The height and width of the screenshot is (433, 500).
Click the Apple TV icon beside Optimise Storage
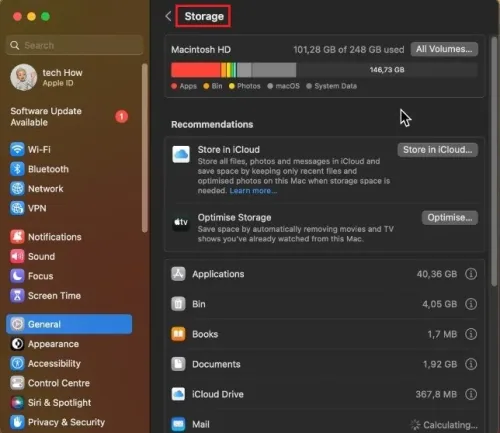pos(181,222)
